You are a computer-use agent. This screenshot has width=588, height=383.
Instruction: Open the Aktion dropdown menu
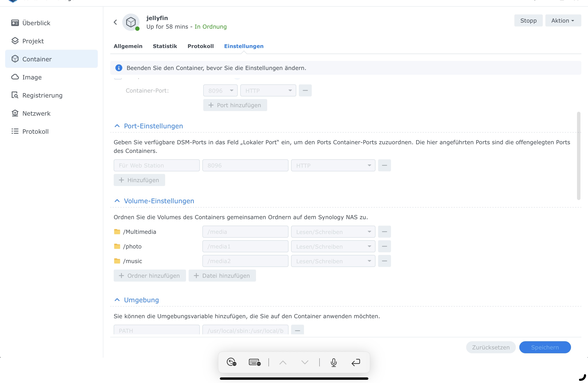pyautogui.click(x=563, y=20)
